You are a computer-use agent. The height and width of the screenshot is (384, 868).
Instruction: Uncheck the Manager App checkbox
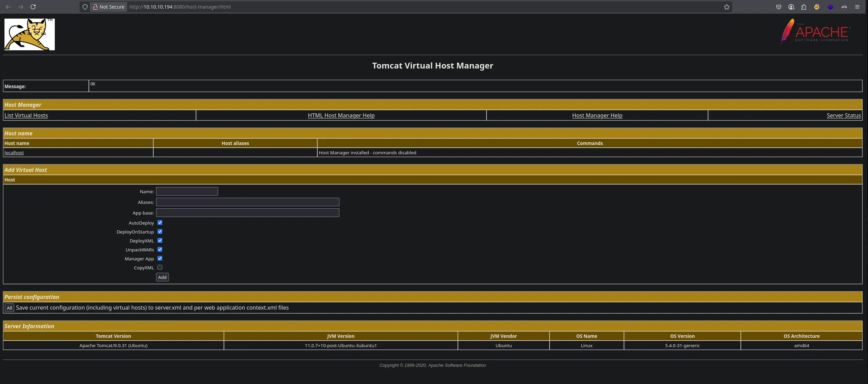click(x=160, y=259)
